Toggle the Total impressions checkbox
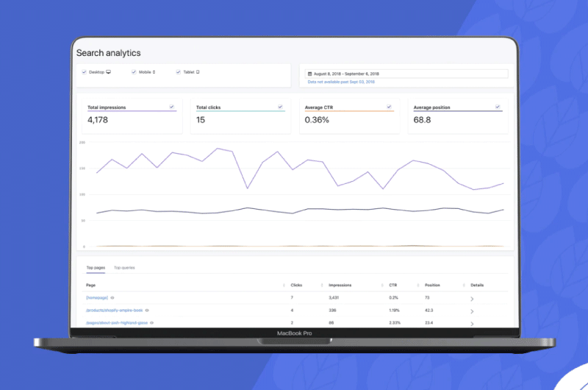588x390 pixels. point(171,107)
